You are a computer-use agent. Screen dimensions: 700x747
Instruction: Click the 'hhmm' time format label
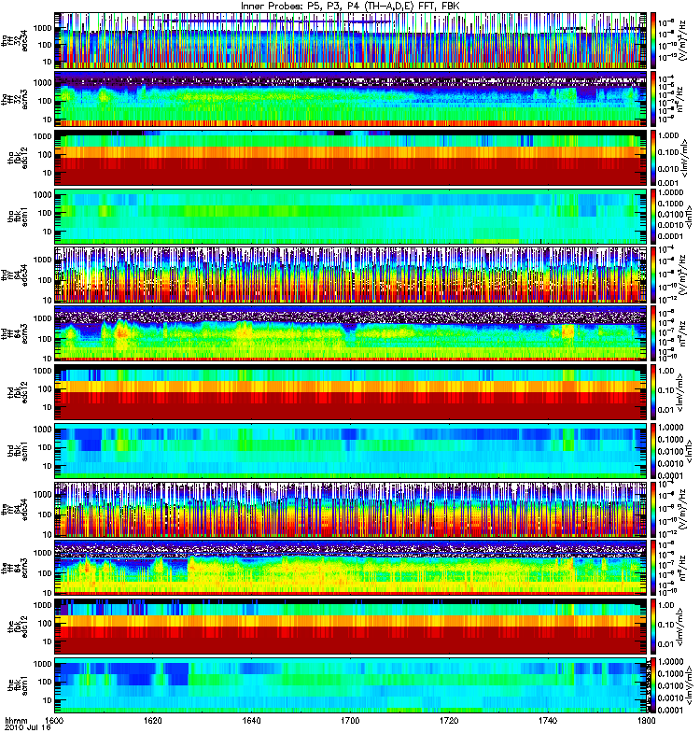[16, 721]
